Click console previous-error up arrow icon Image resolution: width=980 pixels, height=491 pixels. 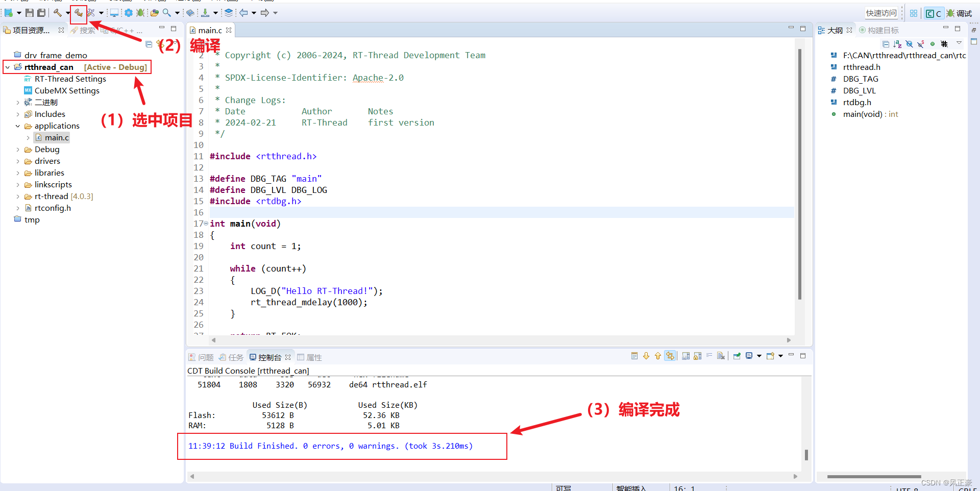point(658,356)
